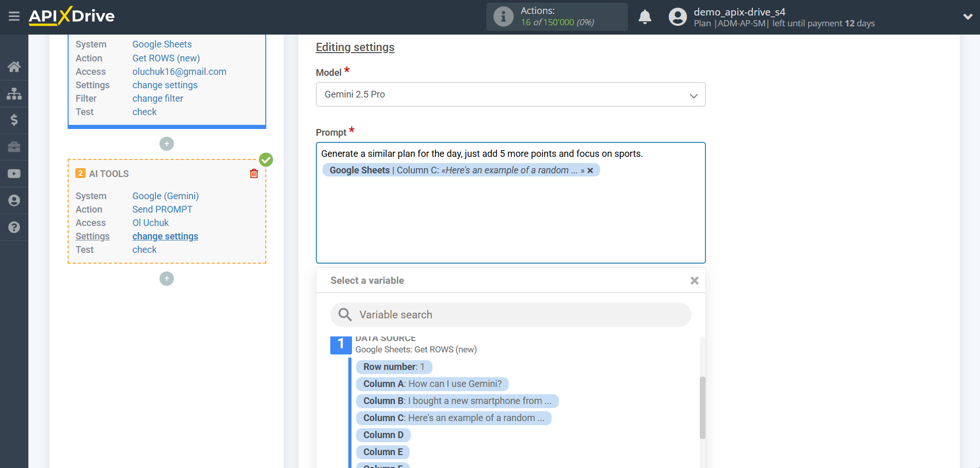Click change settings under Google Sheets
This screenshot has width=980, height=468.
[x=165, y=85]
